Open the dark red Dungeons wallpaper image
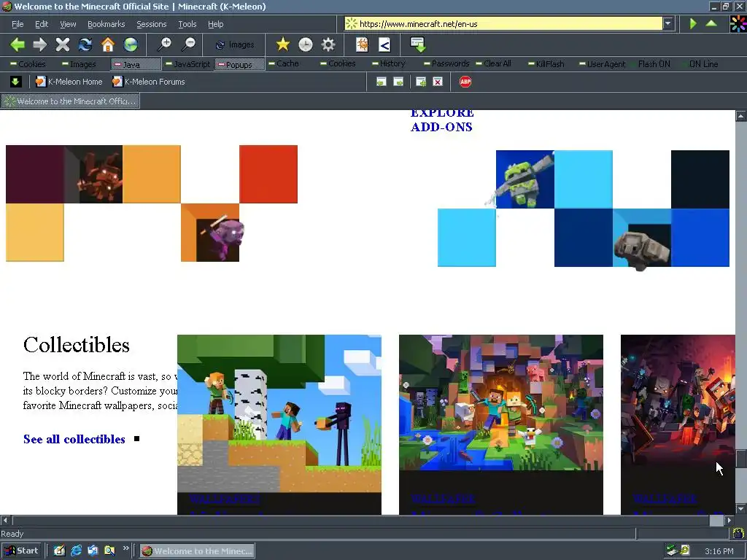The height and width of the screenshot is (560, 747). click(678, 402)
